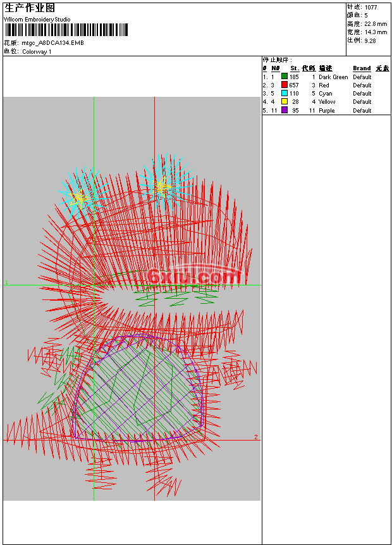
Task: Select the color count '颜色: 5'
Action: pyautogui.click(x=357, y=15)
